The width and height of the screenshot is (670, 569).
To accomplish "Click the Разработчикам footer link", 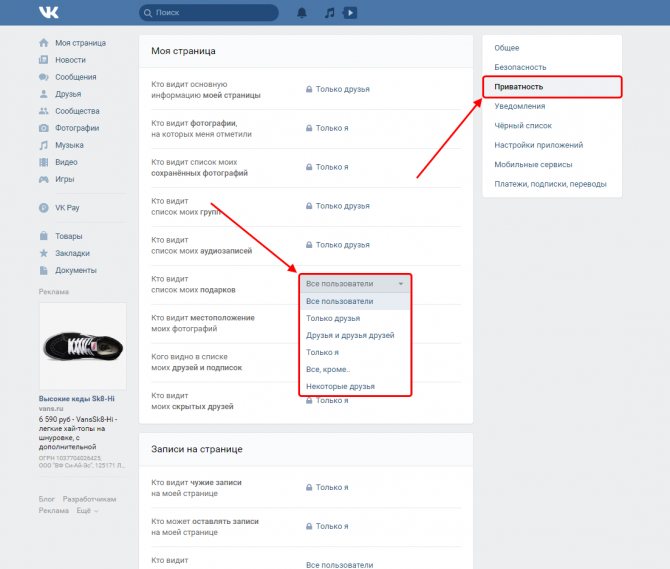I will (89, 499).
